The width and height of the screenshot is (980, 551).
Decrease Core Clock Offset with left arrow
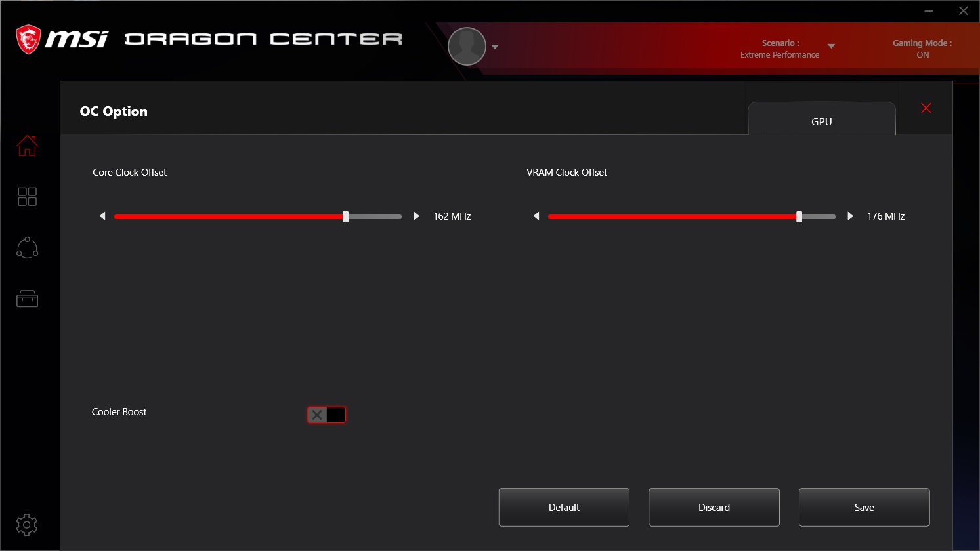(x=102, y=216)
